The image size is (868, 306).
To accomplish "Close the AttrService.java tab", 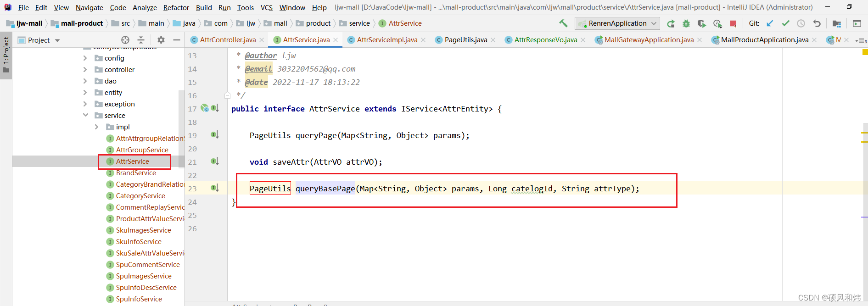I will [x=336, y=40].
